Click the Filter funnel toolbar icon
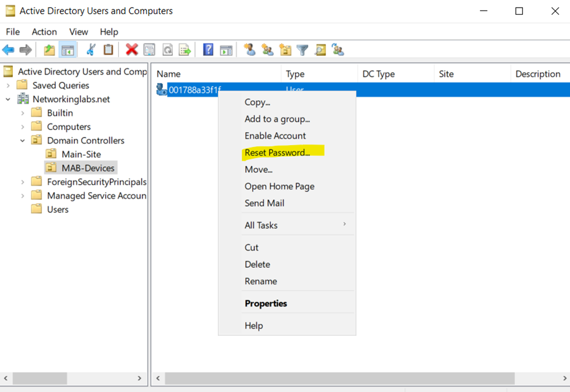This screenshot has height=392, width=570. [x=302, y=50]
